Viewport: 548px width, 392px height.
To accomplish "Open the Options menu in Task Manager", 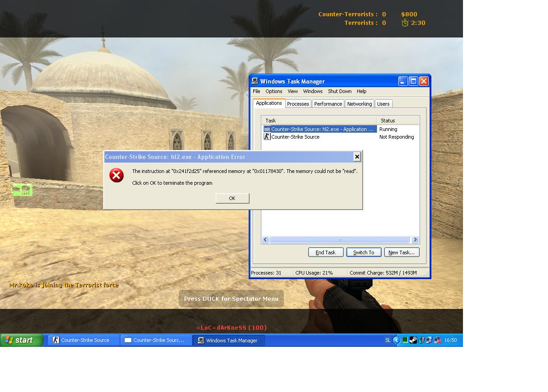I will [x=274, y=91].
